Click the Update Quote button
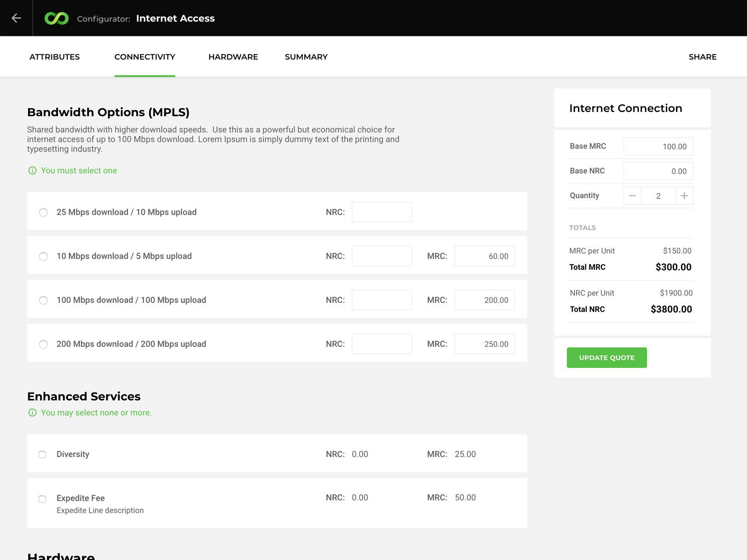This screenshot has height=560, width=747. click(606, 357)
